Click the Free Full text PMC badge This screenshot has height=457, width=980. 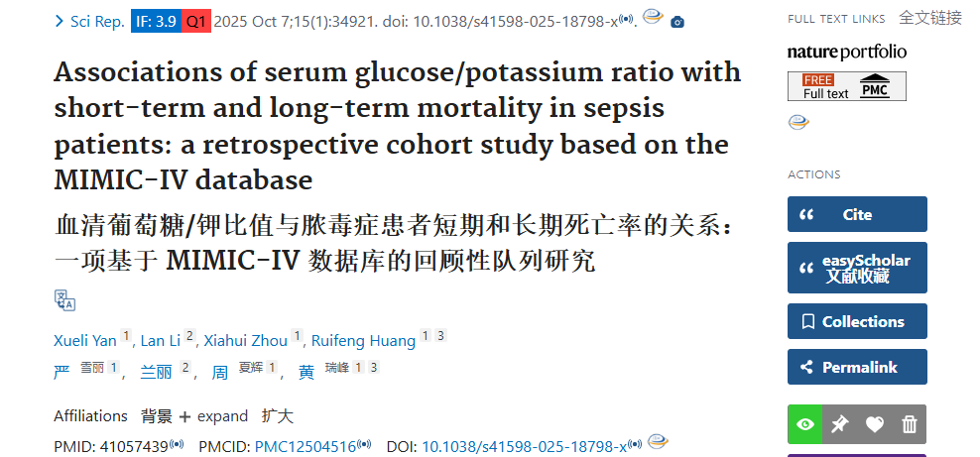tap(846, 86)
